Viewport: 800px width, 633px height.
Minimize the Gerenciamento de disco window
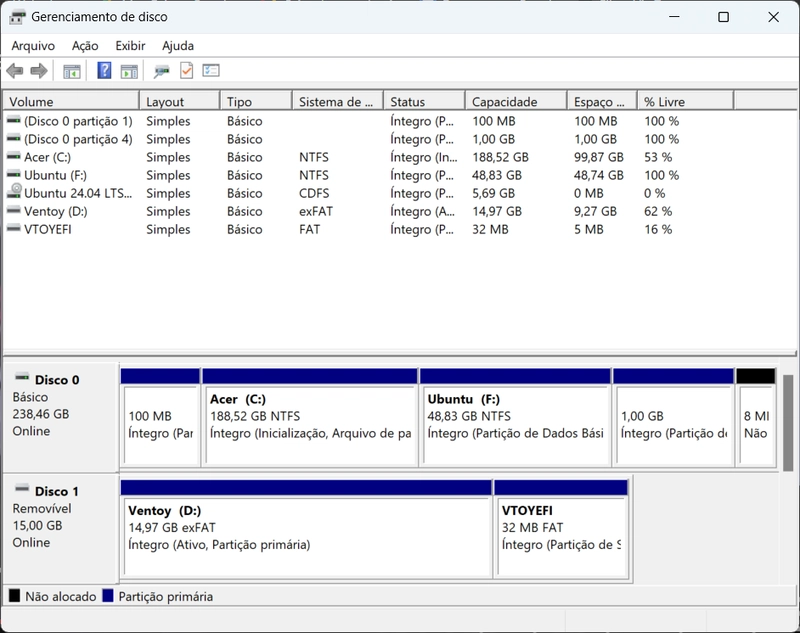[674, 17]
